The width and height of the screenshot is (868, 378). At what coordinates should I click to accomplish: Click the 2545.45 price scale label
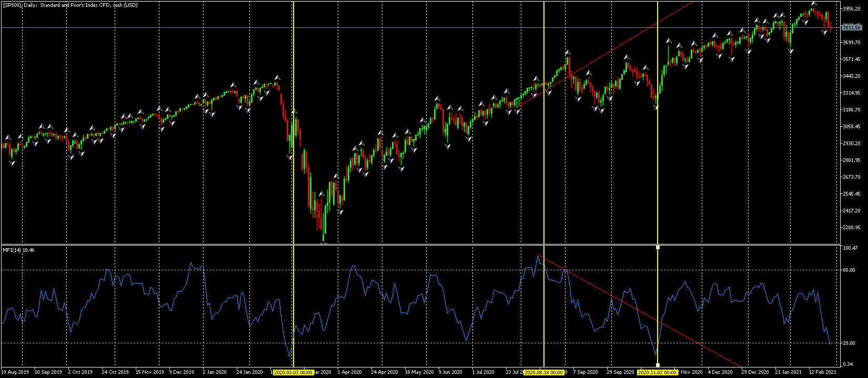click(852, 194)
